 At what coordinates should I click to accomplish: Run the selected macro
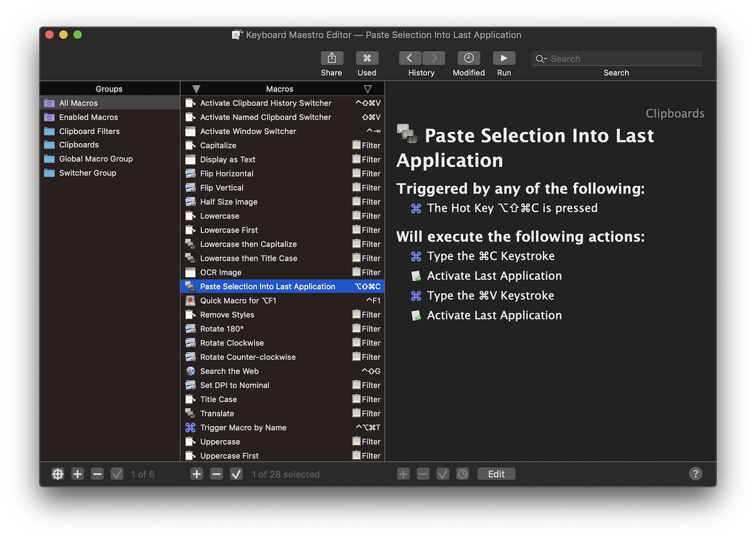pyautogui.click(x=504, y=58)
